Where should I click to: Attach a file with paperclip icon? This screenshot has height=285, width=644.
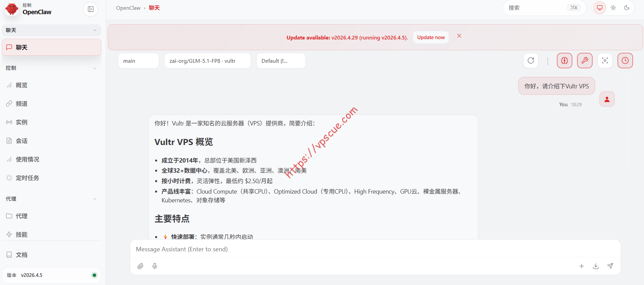(141, 266)
